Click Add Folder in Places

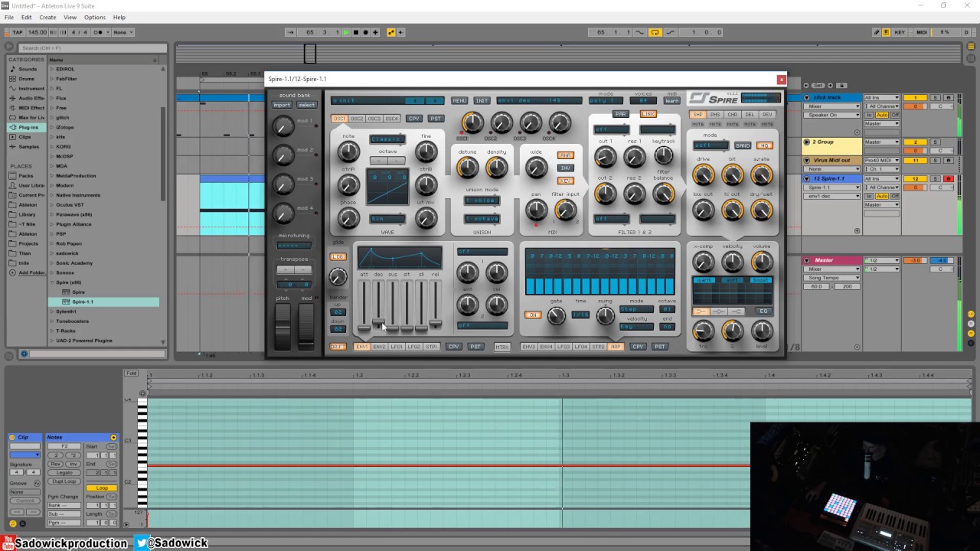[x=31, y=272]
